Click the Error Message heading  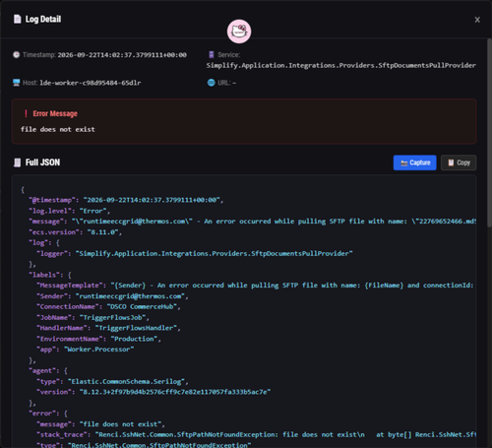click(x=55, y=113)
